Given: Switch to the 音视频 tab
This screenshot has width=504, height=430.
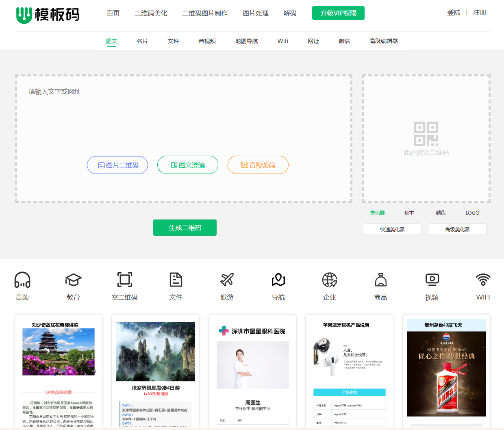Looking at the screenshot, I should pos(207,41).
